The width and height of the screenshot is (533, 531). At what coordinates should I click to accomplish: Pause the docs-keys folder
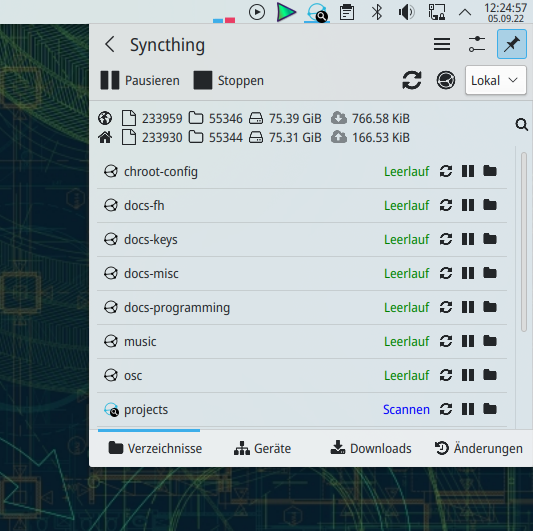tap(468, 239)
